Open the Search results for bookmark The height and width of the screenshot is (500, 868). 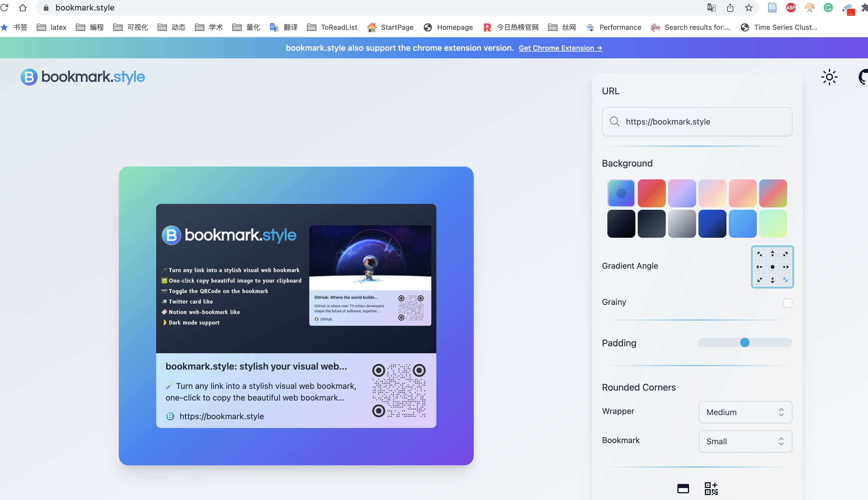pos(691,27)
